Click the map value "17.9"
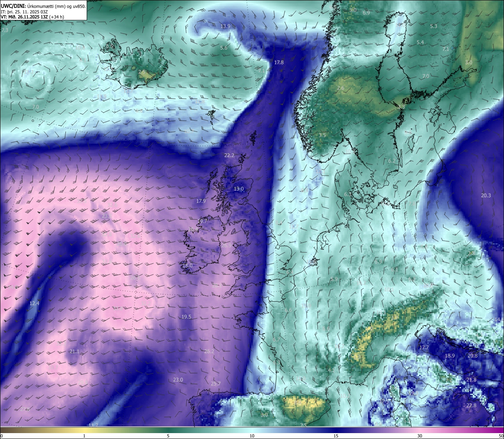504x439 pixels. tap(201, 201)
